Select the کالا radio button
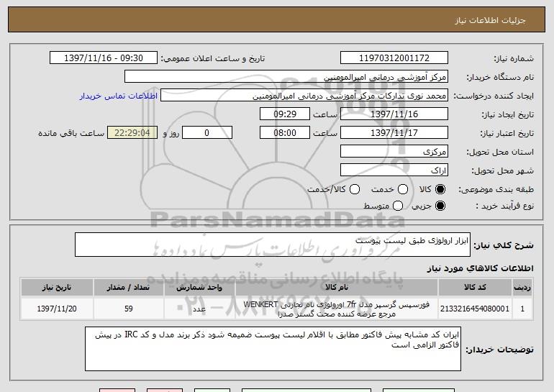The width and height of the screenshot is (554, 392). [440, 189]
